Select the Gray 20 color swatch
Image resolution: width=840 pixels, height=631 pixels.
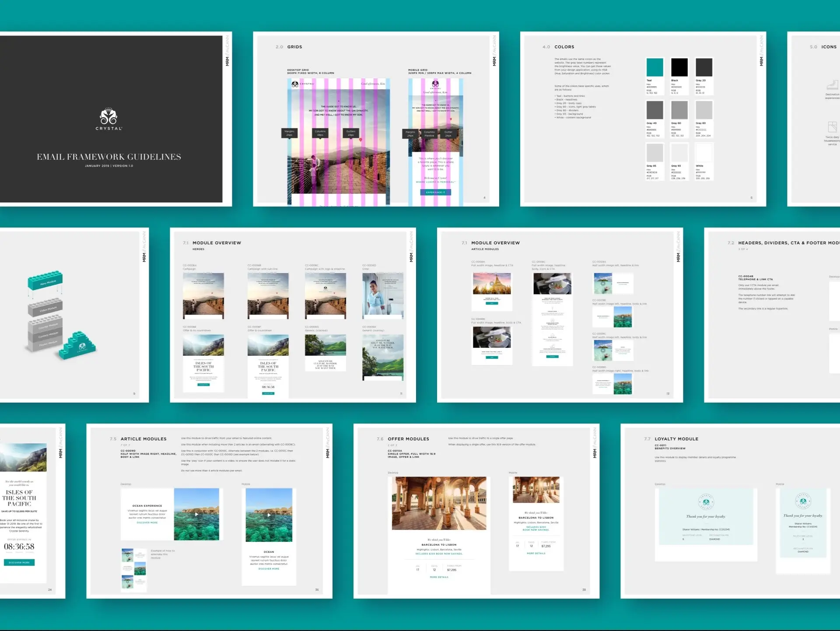coord(704,67)
